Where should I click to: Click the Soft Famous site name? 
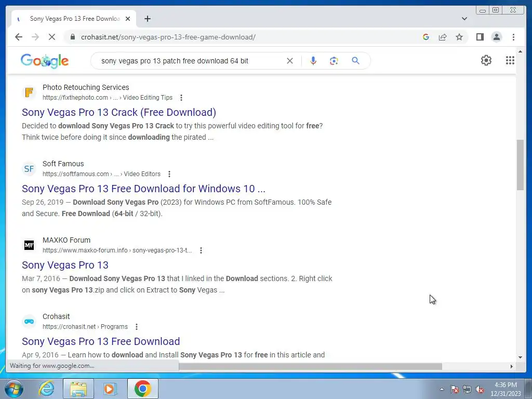63,164
